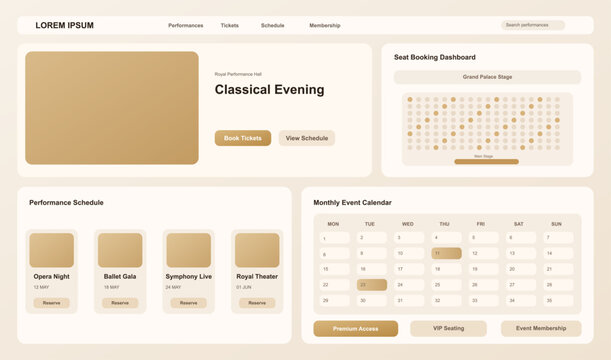Viewport: 611px width, 360px height.
Task: Click the Book Tickets button
Action: [x=243, y=138]
